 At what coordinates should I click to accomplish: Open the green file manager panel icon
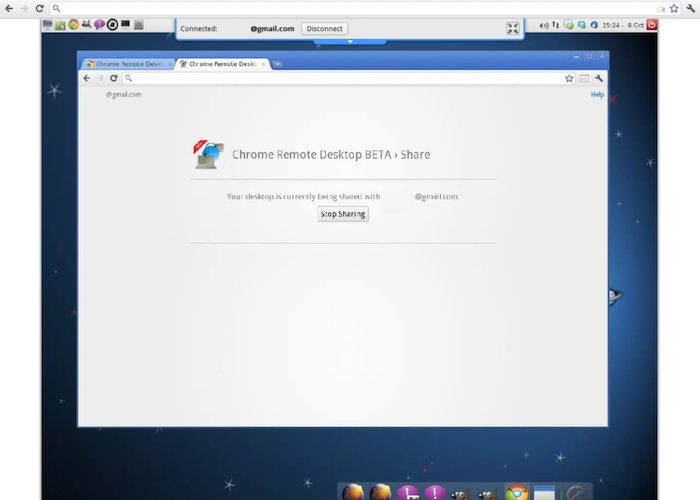coord(60,25)
